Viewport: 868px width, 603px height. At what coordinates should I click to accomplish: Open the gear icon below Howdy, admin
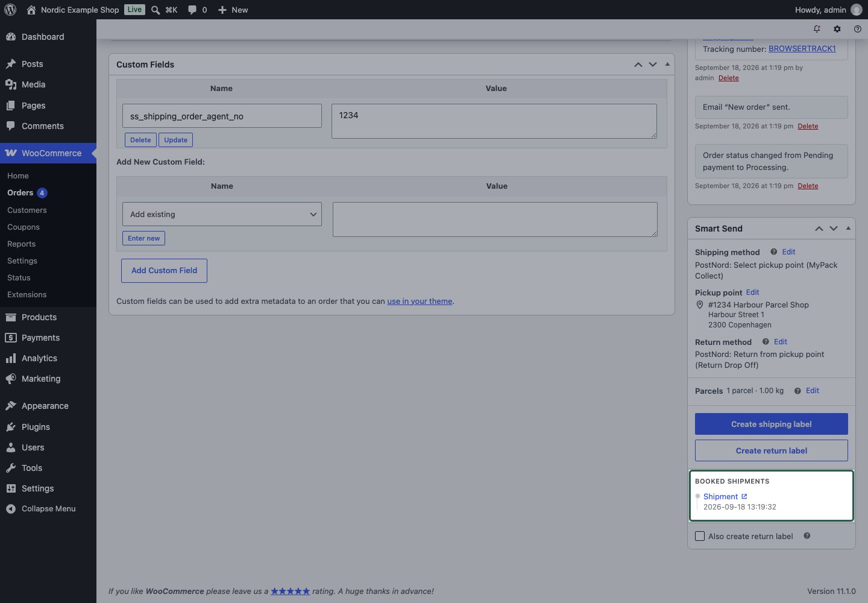point(837,29)
